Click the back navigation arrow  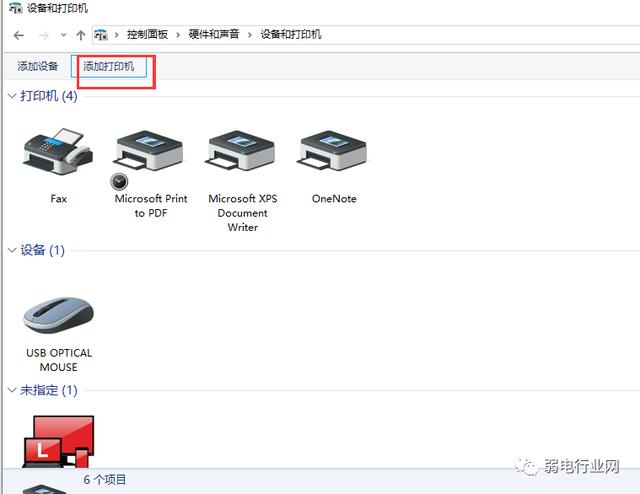click(18, 35)
